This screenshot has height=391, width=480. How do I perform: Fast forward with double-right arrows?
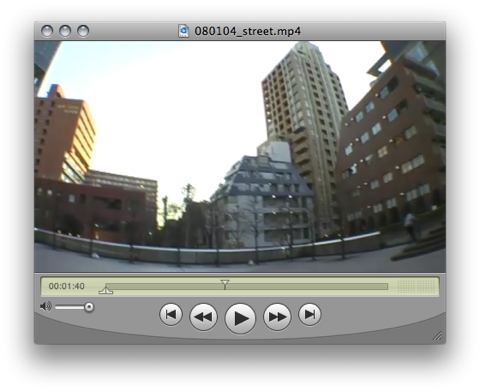(x=277, y=317)
